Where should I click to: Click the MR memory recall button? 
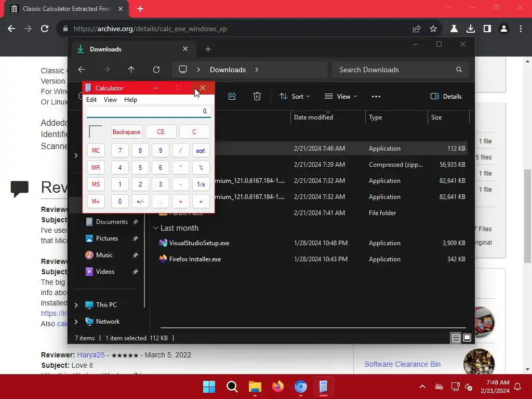tap(96, 168)
